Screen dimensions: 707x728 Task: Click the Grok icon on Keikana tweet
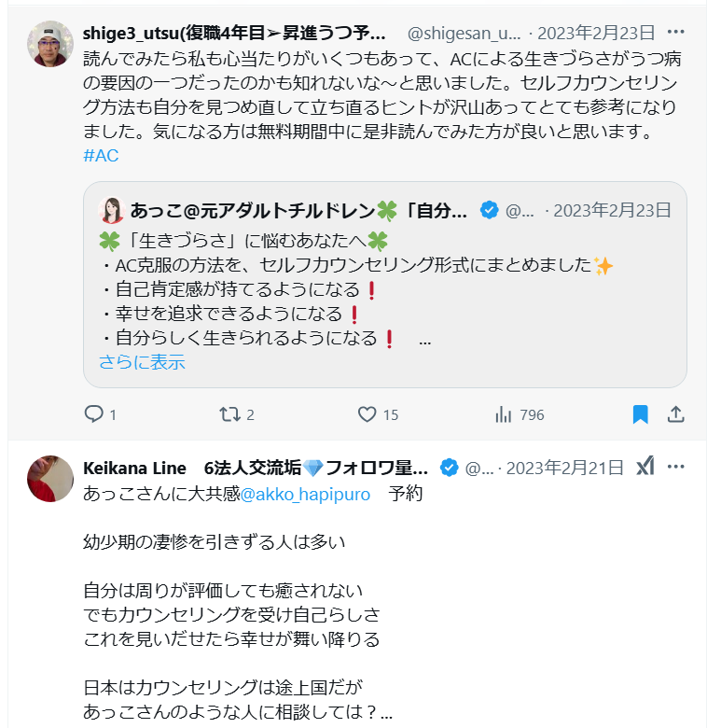tap(645, 466)
